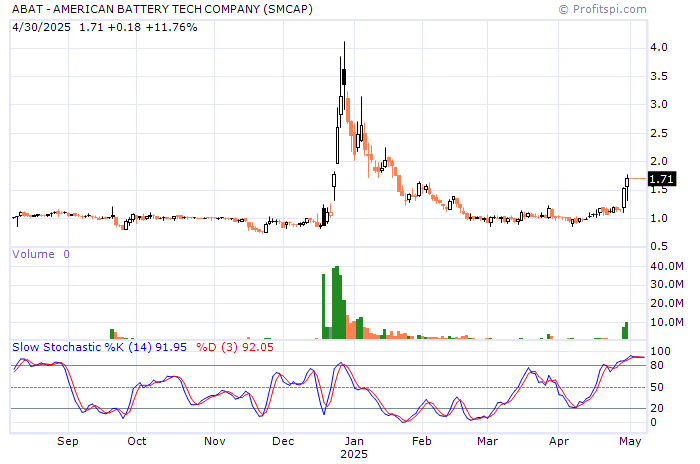Viewport: 700px width, 464px height.
Task: Click the Oct month label on time axis
Action: pyautogui.click(x=137, y=441)
